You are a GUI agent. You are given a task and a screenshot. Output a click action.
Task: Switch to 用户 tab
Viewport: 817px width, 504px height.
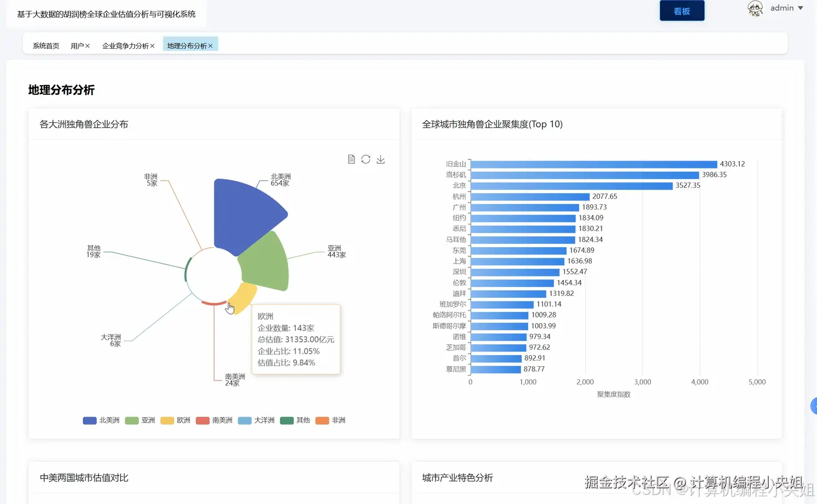pyautogui.click(x=77, y=46)
